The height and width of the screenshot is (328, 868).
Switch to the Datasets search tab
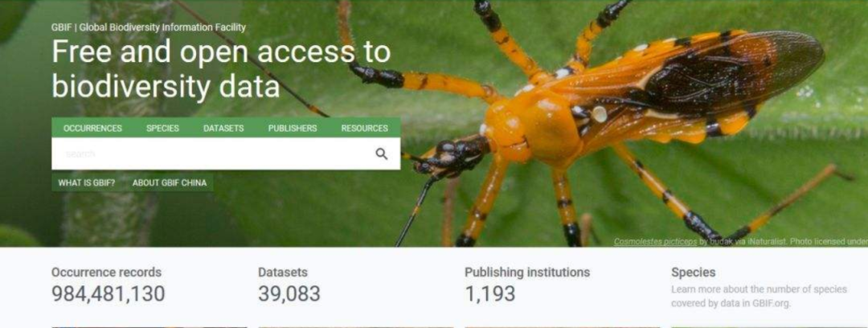[x=223, y=128]
